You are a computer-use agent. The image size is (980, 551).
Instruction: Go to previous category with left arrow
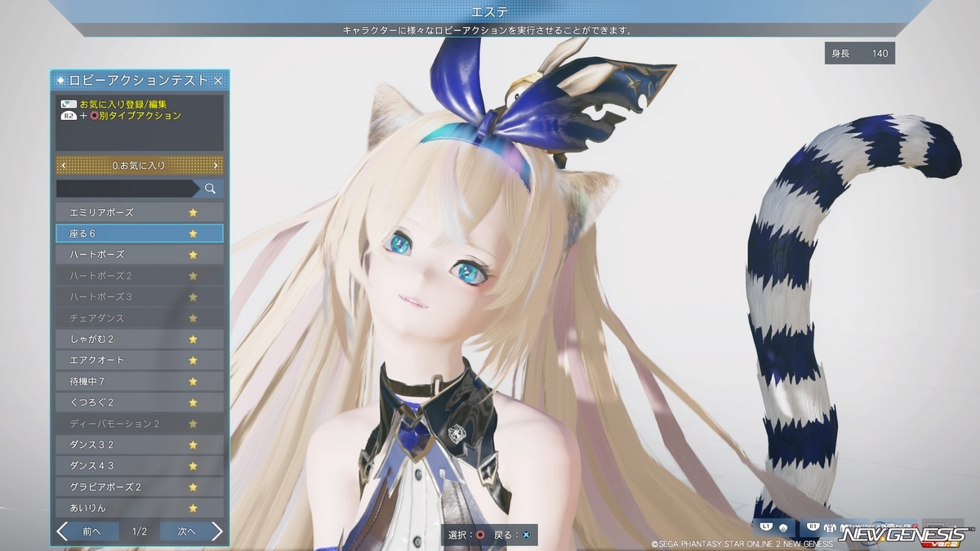(63, 166)
